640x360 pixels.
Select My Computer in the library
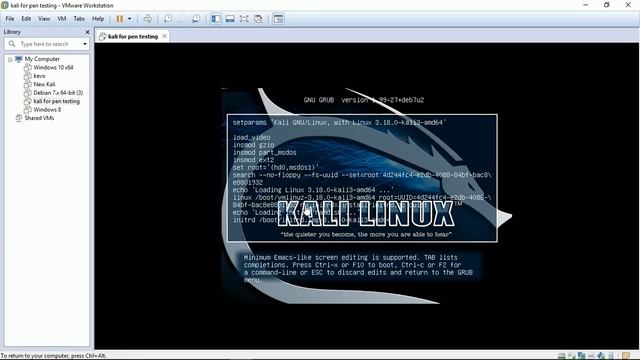point(42,59)
